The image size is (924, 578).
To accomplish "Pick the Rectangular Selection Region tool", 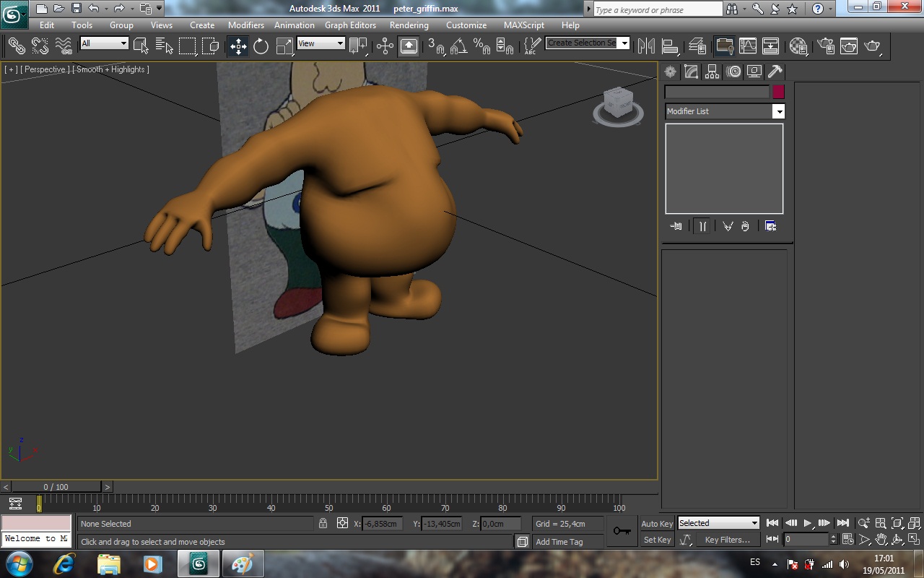I will tap(188, 46).
